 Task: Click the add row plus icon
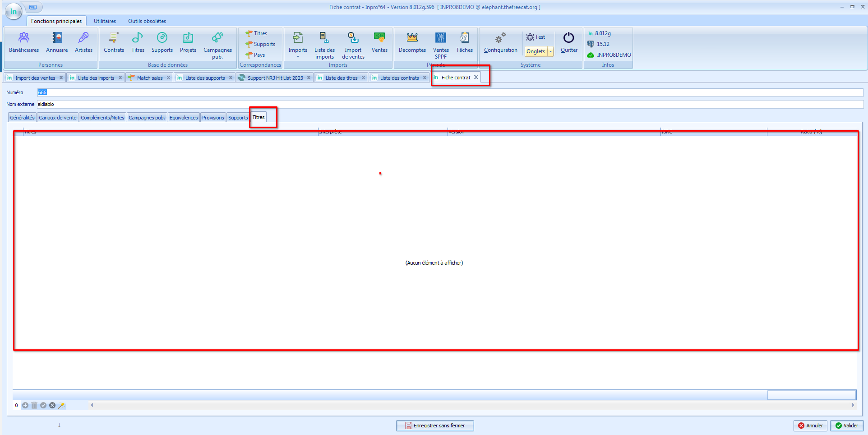(25, 405)
